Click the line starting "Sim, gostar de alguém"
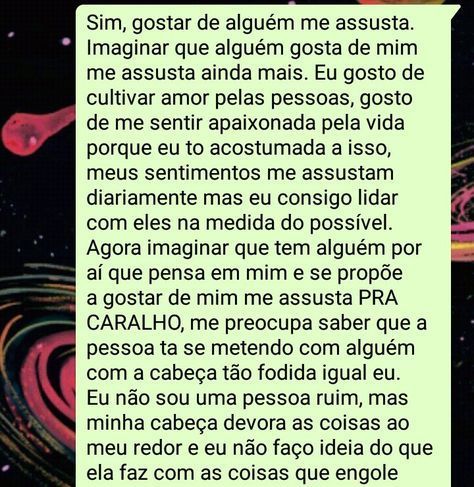The width and height of the screenshot is (474, 487). [250, 24]
